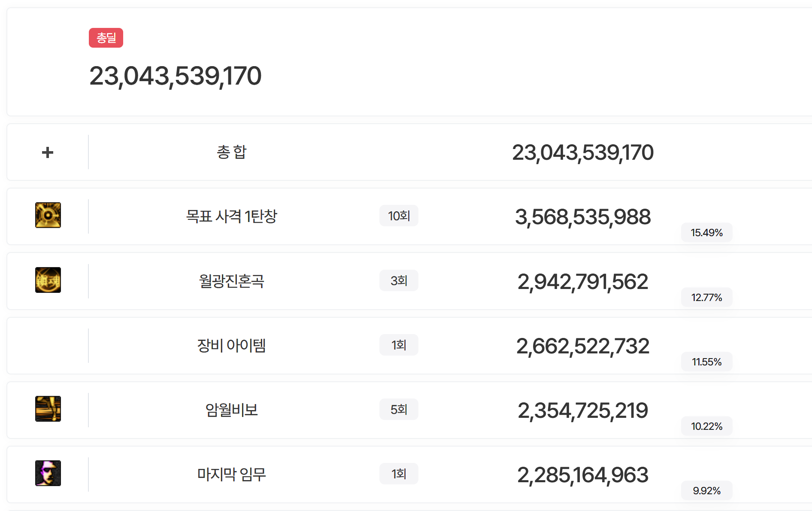Expand the 총합 row with plus icon

click(48, 152)
